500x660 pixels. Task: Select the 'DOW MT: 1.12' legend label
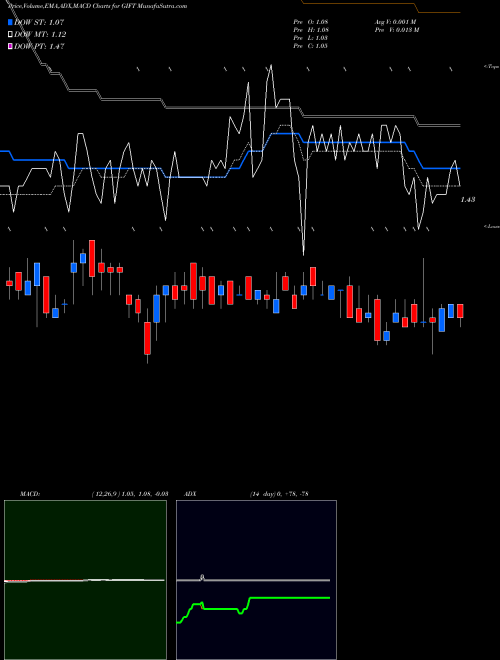[40, 35]
